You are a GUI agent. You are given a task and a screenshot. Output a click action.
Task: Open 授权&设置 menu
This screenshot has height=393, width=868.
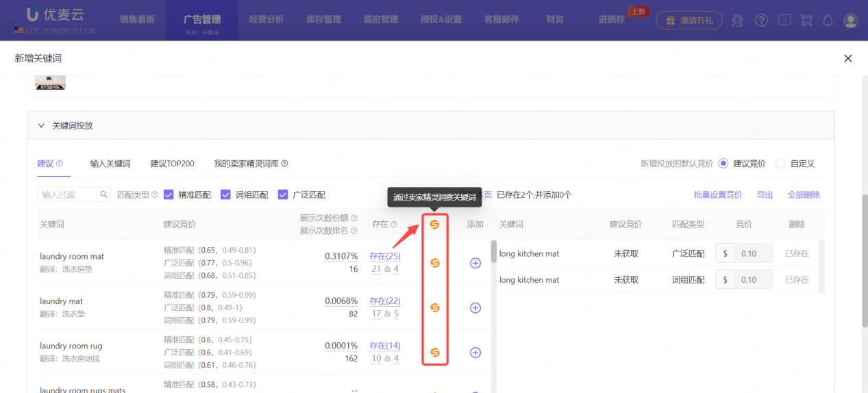click(441, 19)
